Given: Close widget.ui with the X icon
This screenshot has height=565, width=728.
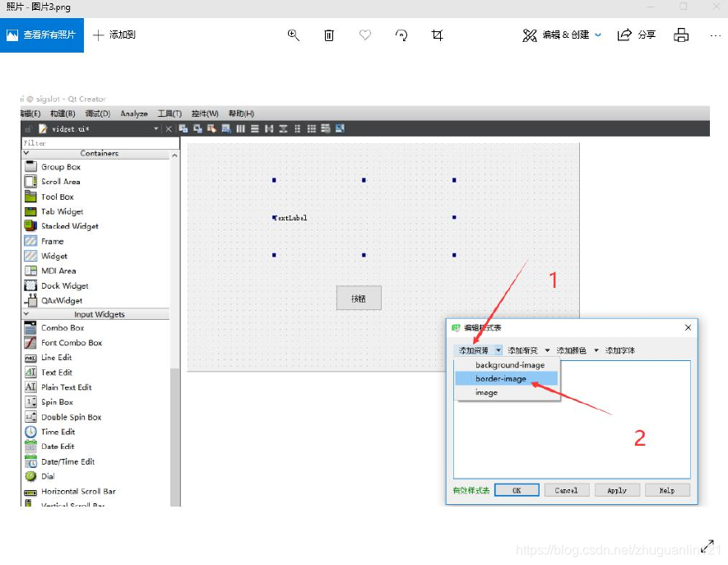Looking at the screenshot, I should point(169,129).
